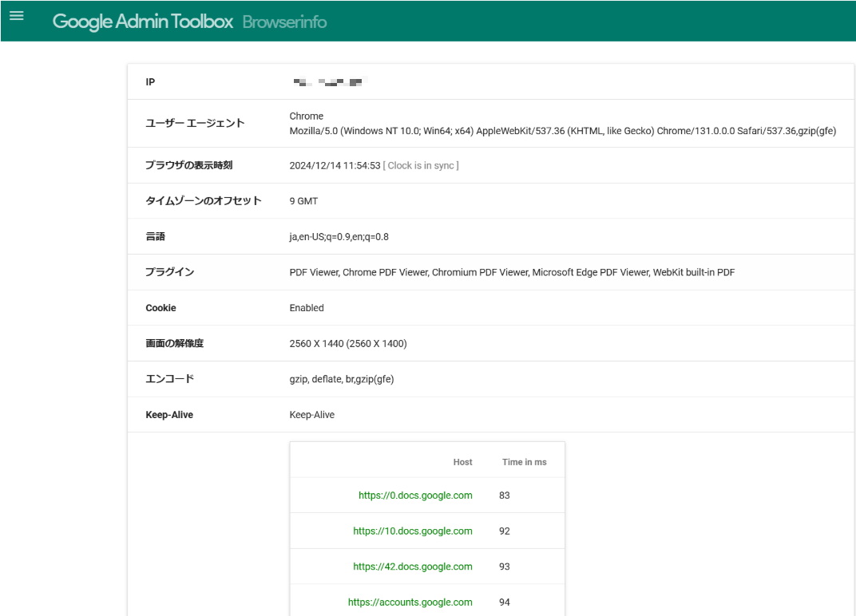Screen dimensions: 856x616
Task: Click the Google Admin Toolbox logo
Action: click(141, 22)
